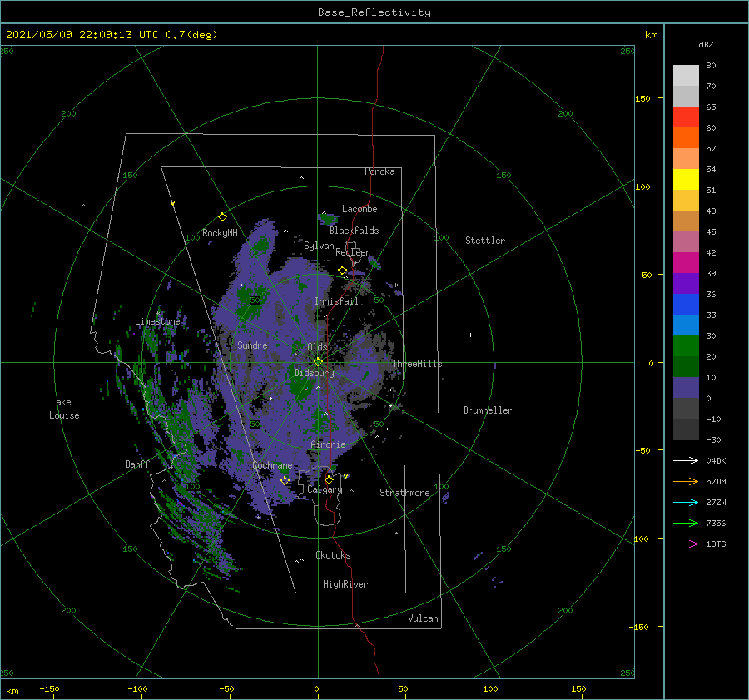Screen dimensions: 749x700
Task: Click the Stettler label
Action: [x=485, y=241]
